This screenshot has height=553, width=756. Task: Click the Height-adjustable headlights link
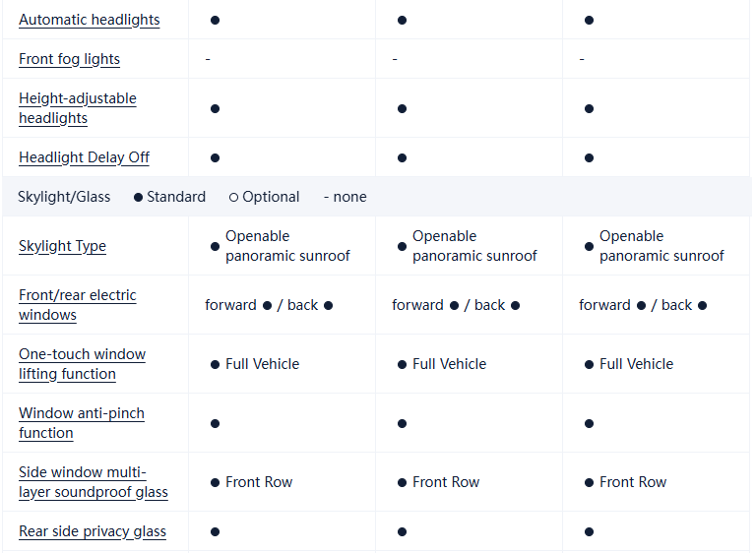point(77,108)
